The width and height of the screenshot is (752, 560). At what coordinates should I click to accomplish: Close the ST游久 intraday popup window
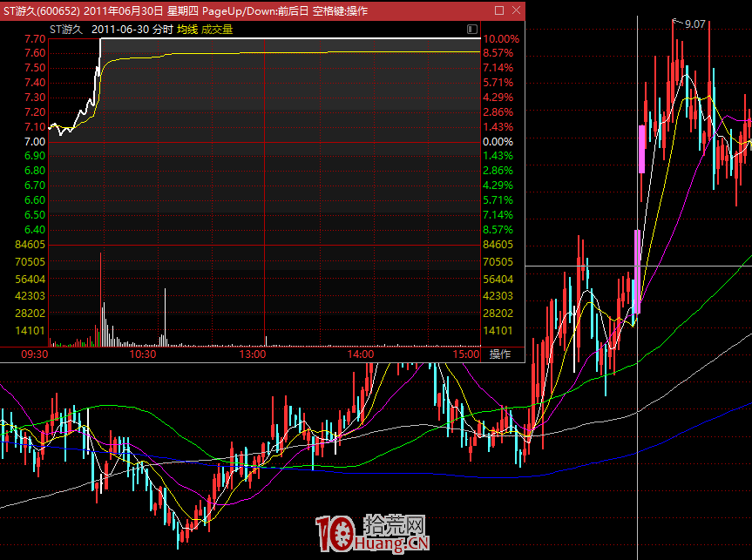tap(516, 10)
